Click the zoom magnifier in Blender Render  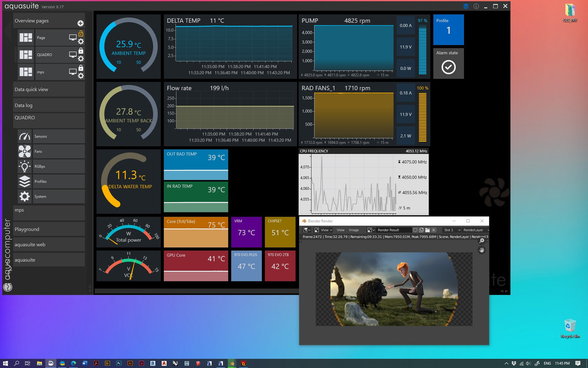tap(482, 241)
